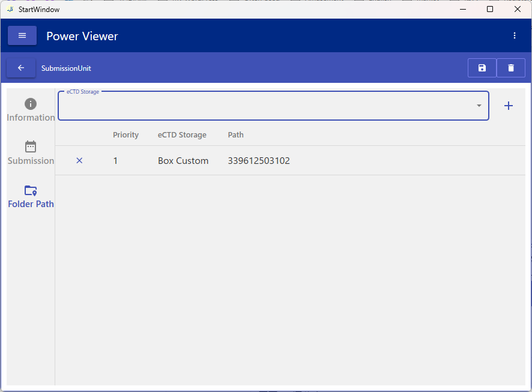This screenshot has height=392, width=532.
Task: Open the three-dot overflow menu
Action: (x=515, y=35)
